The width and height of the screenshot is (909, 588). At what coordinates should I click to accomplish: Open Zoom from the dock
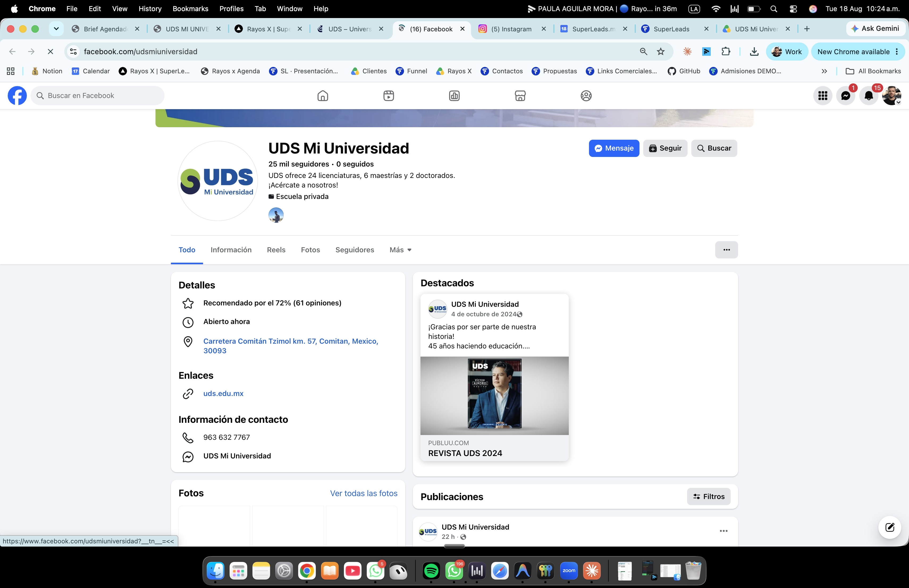[569, 571]
